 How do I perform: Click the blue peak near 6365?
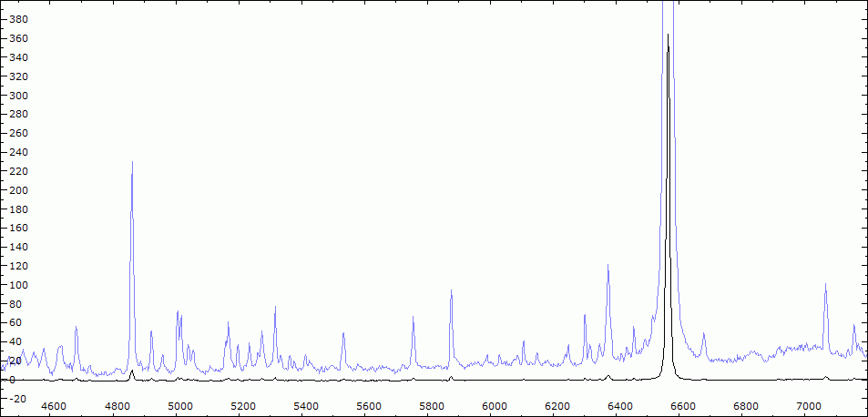click(x=608, y=267)
